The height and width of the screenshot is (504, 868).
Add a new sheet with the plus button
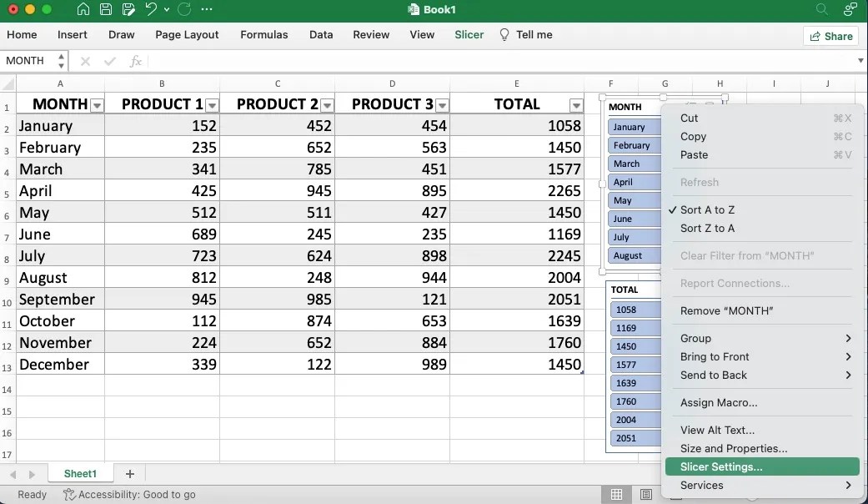pos(129,473)
